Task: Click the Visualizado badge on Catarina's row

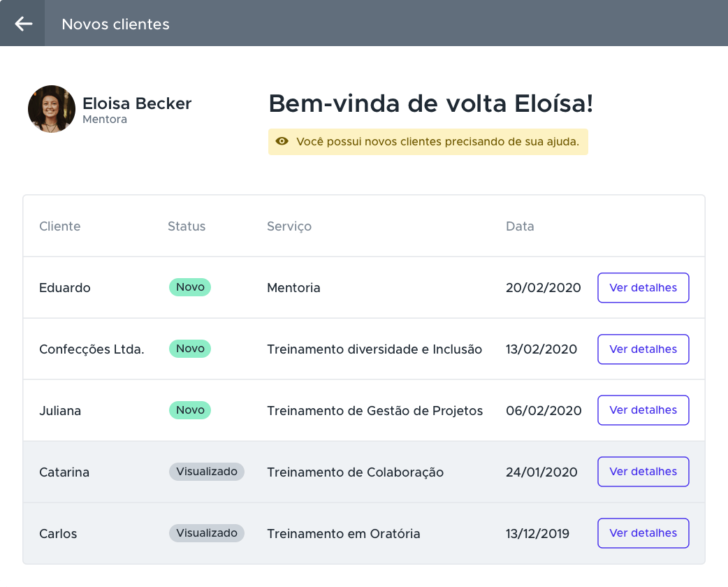Action: point(206,472)
